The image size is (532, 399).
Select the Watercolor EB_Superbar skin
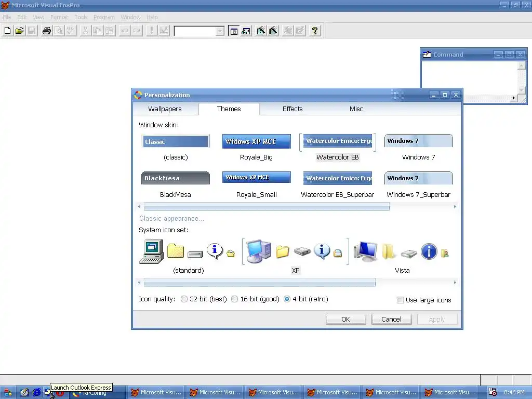338,185
